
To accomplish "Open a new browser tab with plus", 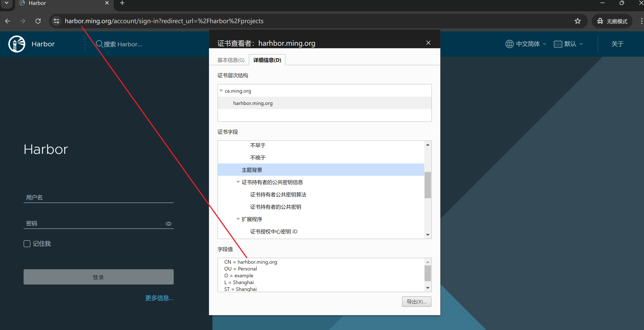I will click(x=122, y=3).
